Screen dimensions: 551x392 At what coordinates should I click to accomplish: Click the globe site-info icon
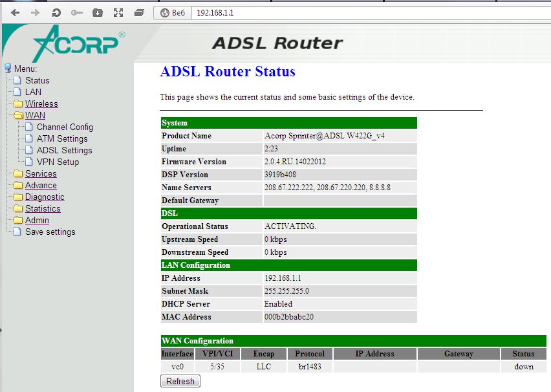(165, 13)
